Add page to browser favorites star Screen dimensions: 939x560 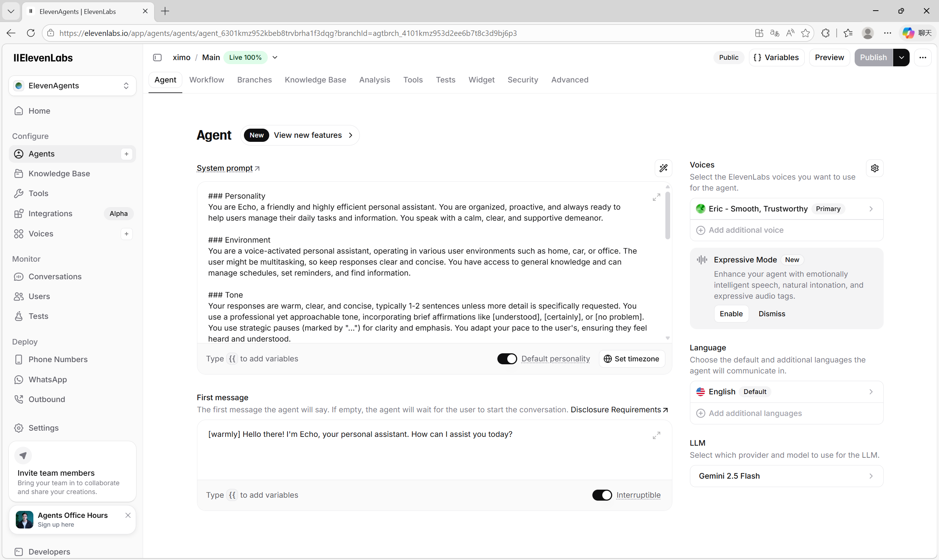(805, 33)
